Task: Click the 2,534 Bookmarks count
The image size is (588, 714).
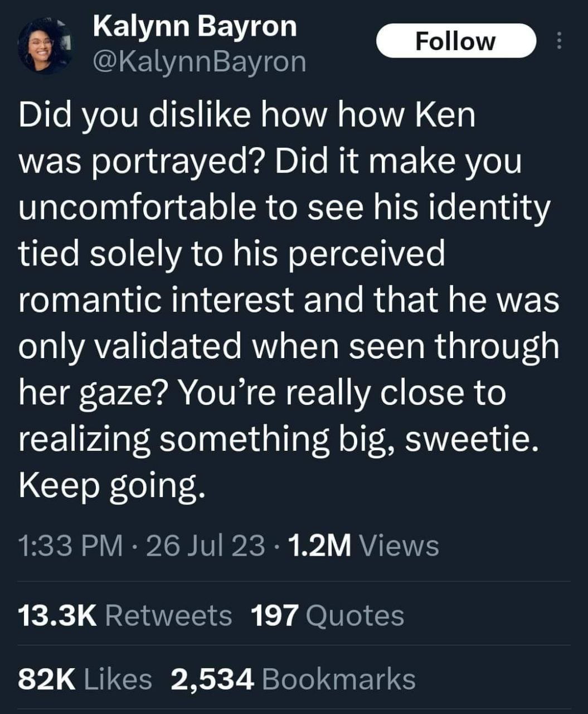Action: 293,679
